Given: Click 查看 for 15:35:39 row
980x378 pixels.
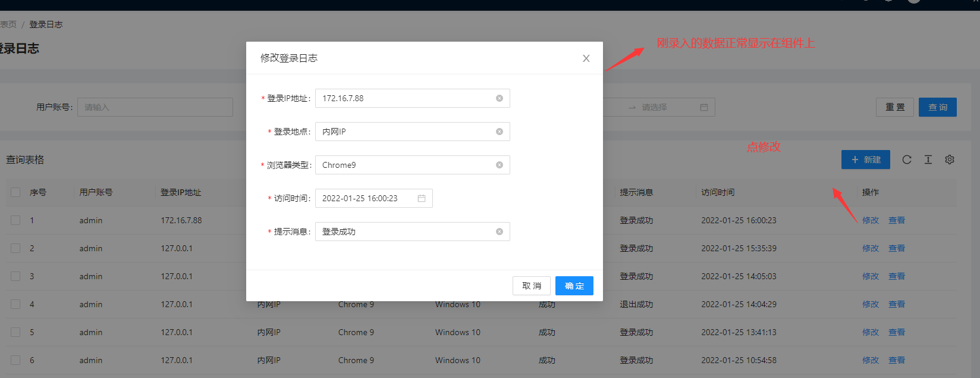Looking at the screenshot, I should pos(897,248).
